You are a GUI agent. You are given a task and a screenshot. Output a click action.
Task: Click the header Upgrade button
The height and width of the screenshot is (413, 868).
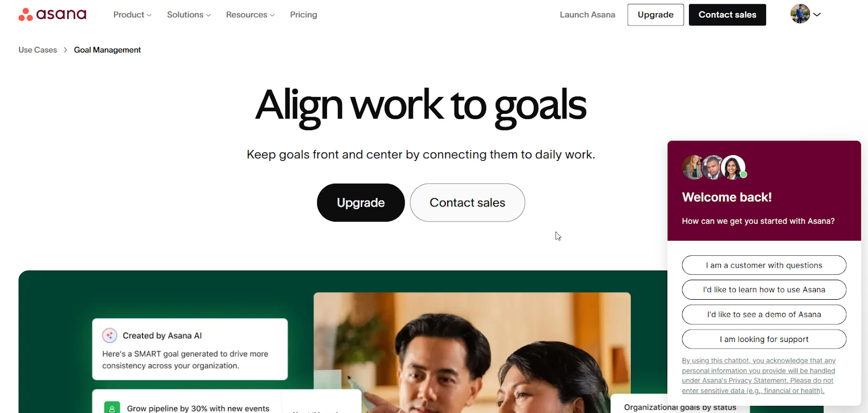tap(655, 15)
